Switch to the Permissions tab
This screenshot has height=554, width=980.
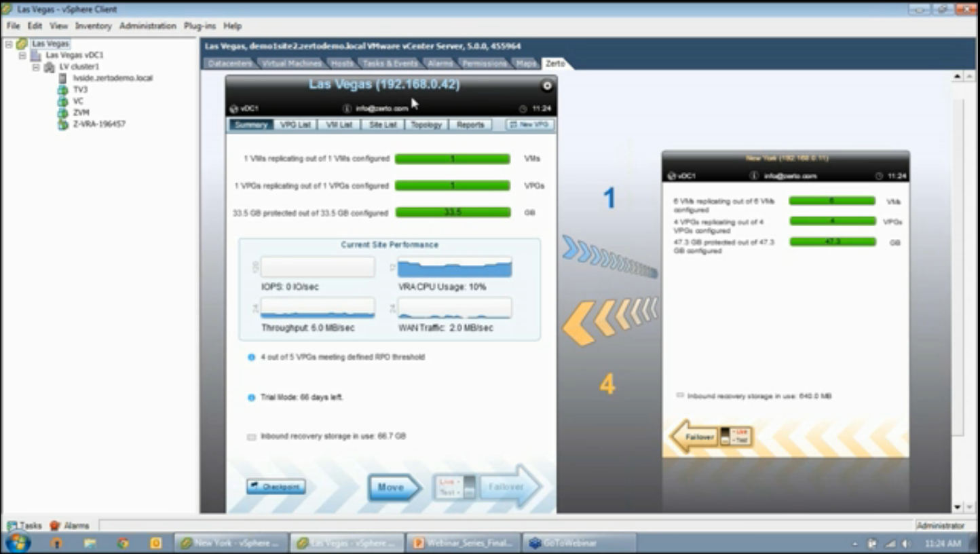485,63
